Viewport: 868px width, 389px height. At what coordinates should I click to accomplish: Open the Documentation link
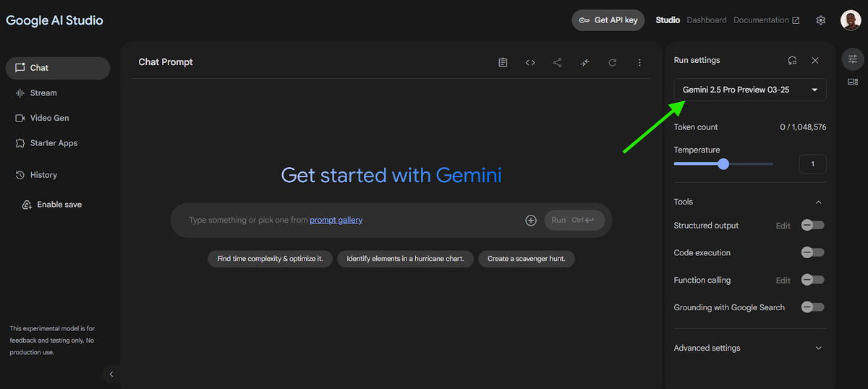pyautogui.click(x=767, y=20)
